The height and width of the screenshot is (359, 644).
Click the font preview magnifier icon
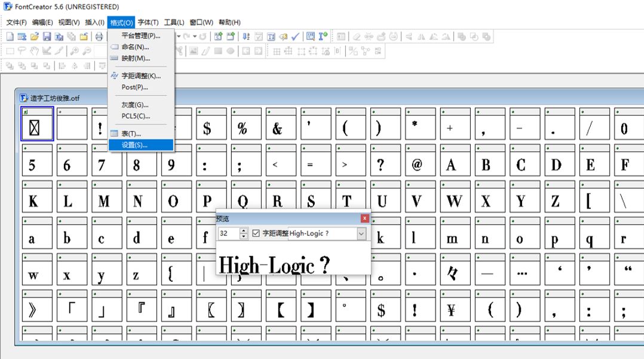coord(311,36)
